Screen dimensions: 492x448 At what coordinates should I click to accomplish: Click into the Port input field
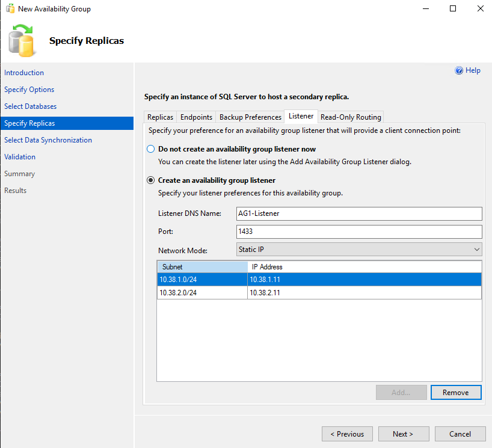point(359,232)
